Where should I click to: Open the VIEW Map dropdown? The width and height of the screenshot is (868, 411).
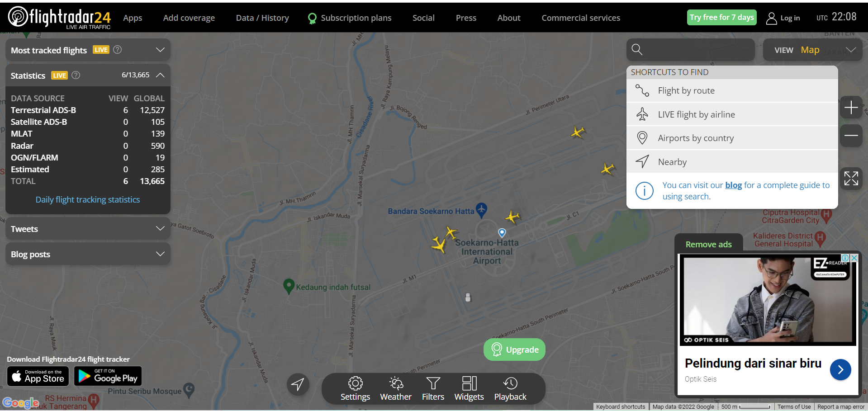tap(812, 50)
